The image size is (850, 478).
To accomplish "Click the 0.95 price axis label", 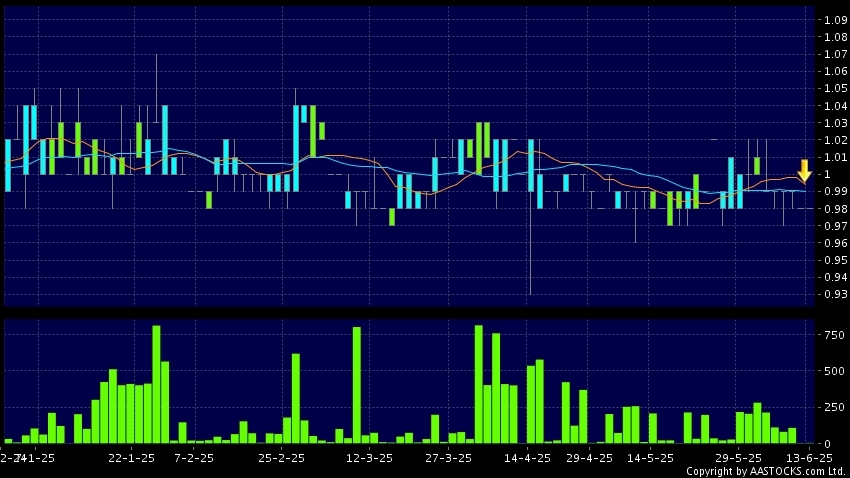I will point(835,260).
